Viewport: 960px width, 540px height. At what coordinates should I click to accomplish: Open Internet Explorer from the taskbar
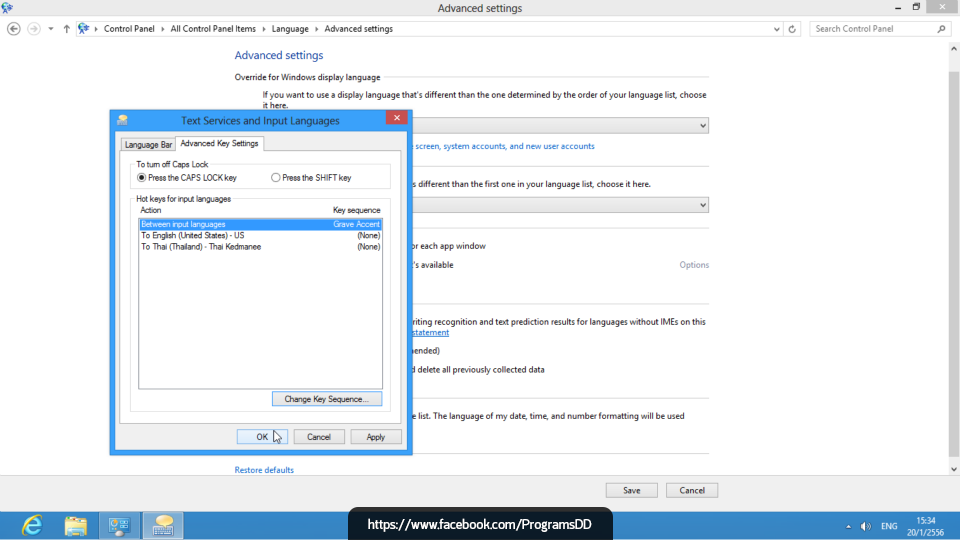tap(32, 525)
